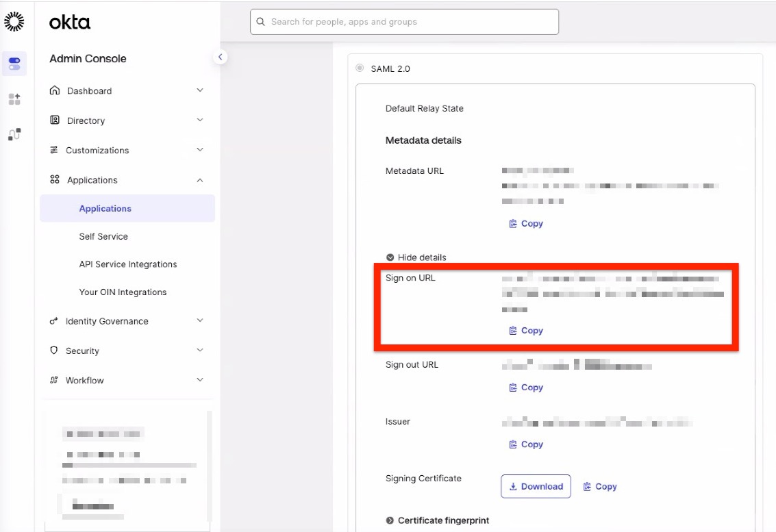The width and height of the screenshot is (776, 532).
Task: Open the add apps grid icon in left rail
Action: point(14,99)
